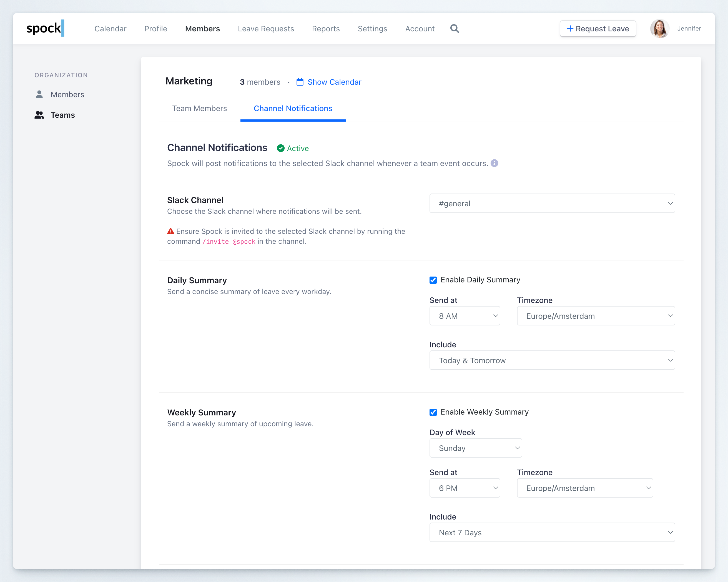728x582 pixels.
Task: Disable the Enable Daily Summary checkbox
Action: (433, 280)
